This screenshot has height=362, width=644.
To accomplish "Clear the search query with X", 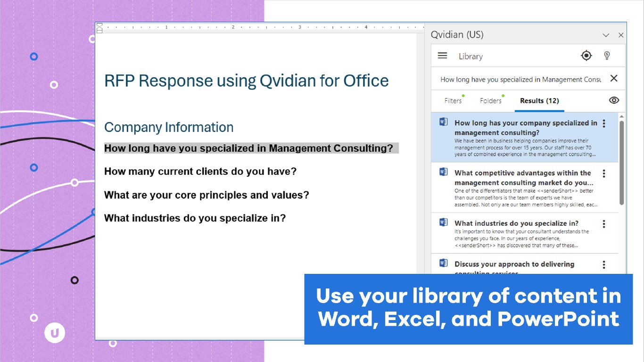I will point(614,78).
